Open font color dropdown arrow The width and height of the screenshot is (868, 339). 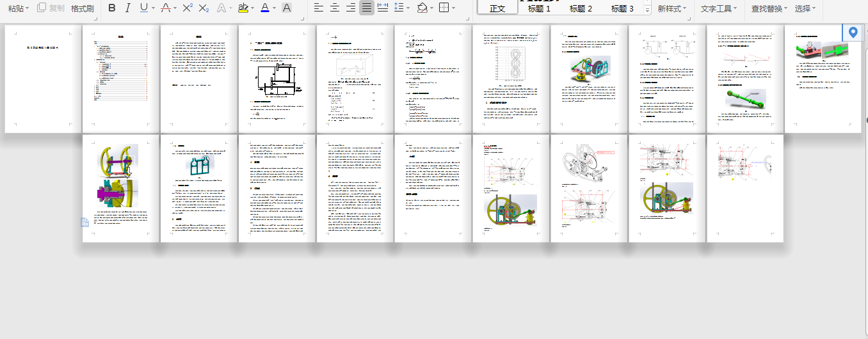274,8
